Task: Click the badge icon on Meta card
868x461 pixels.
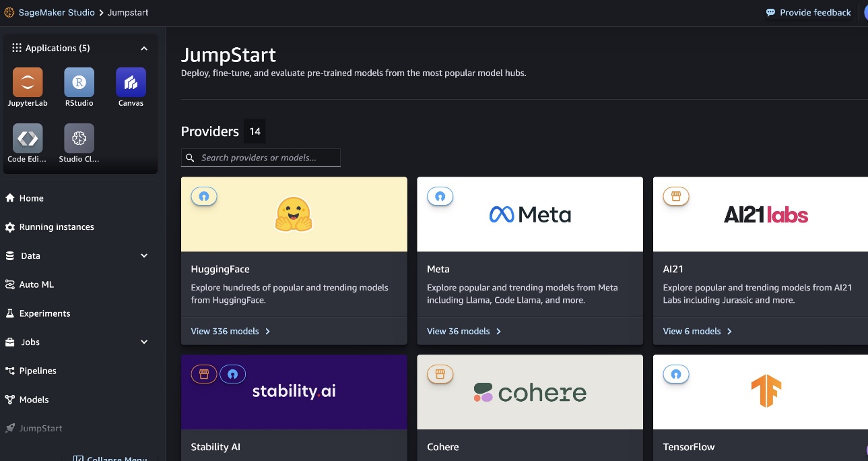Action: click(440, 196)
